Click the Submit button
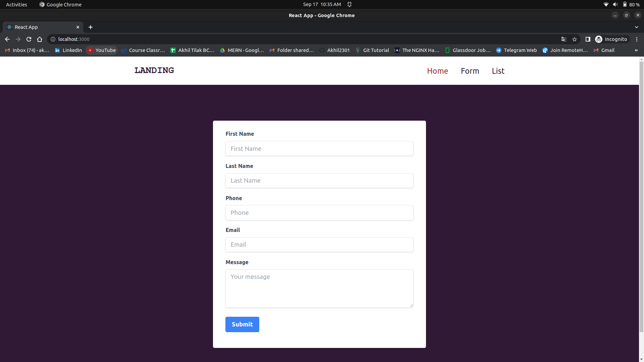This screenshot has height=362, width=644. pos(242,324)
